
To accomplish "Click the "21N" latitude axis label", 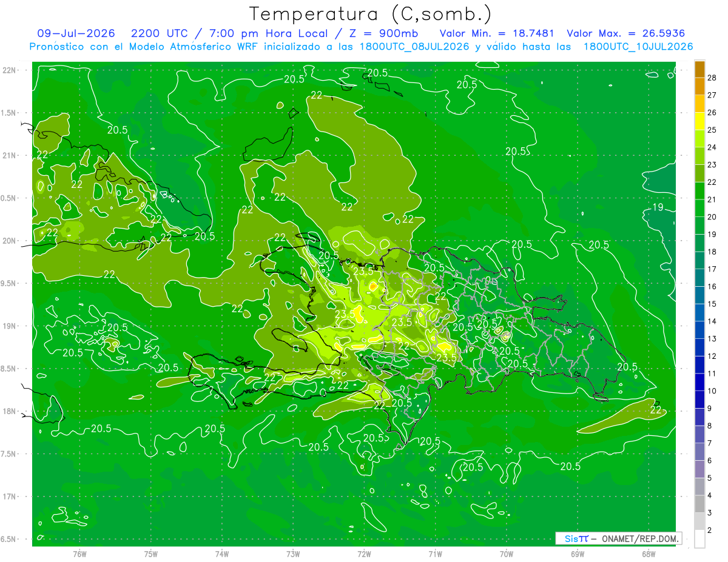I will [10, 155].
